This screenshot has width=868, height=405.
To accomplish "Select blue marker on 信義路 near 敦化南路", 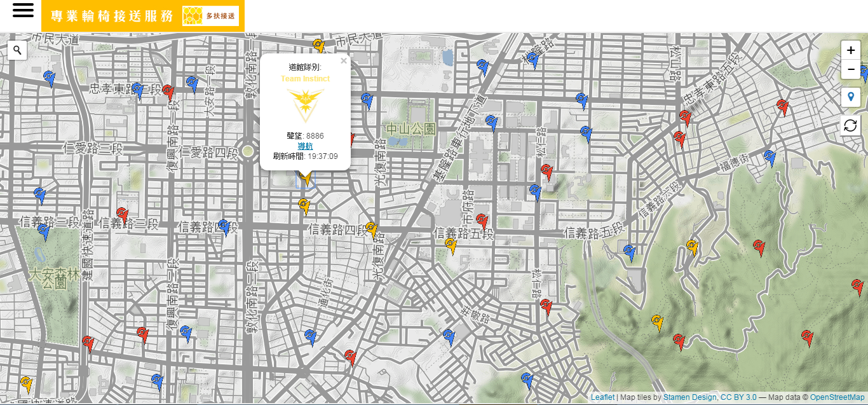I will (x=224, y=227).
